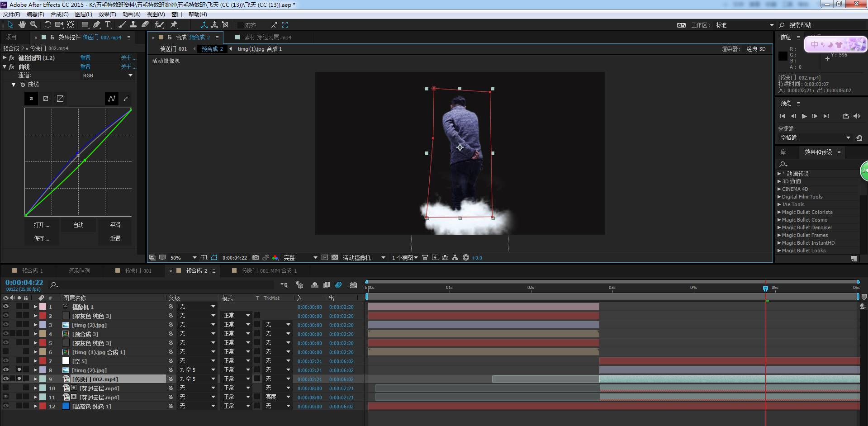Select the Hand tool
The width and height of the screenshot is (868, 426).
click(22, 25)
